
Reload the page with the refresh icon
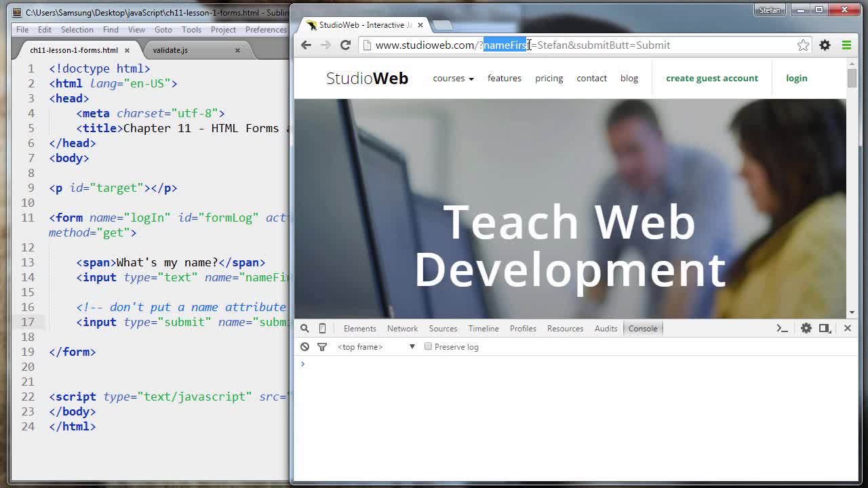coord(345,45)
